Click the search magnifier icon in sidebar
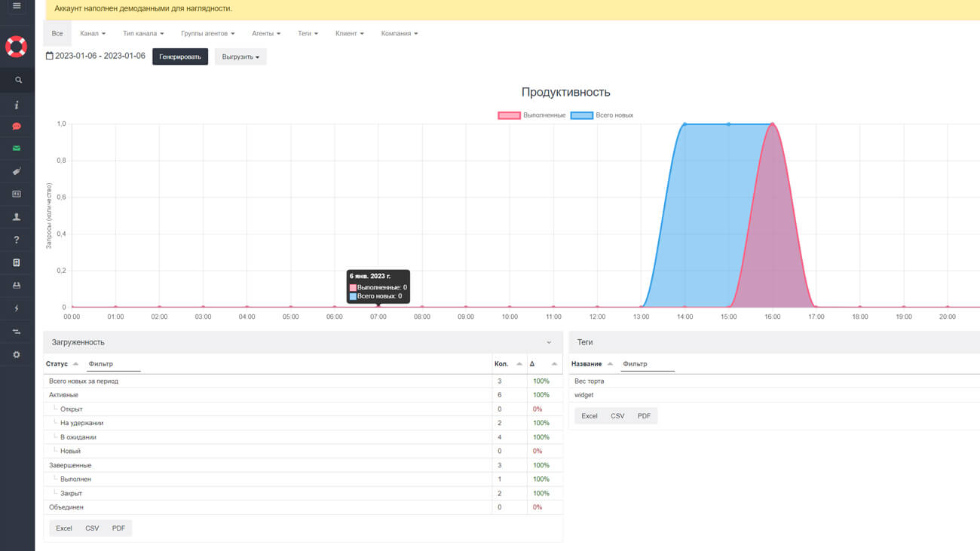980x551 pixels. [x=17, y=80]
